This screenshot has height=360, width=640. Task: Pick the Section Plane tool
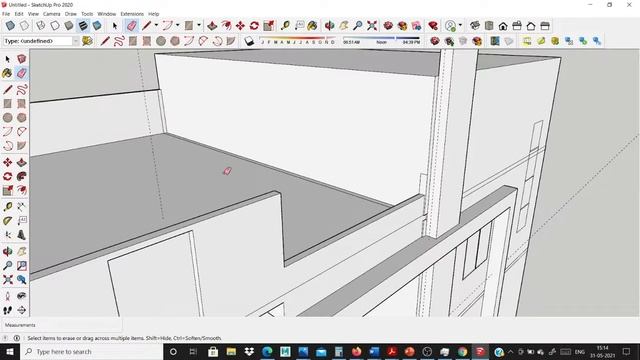pos(22,310)
